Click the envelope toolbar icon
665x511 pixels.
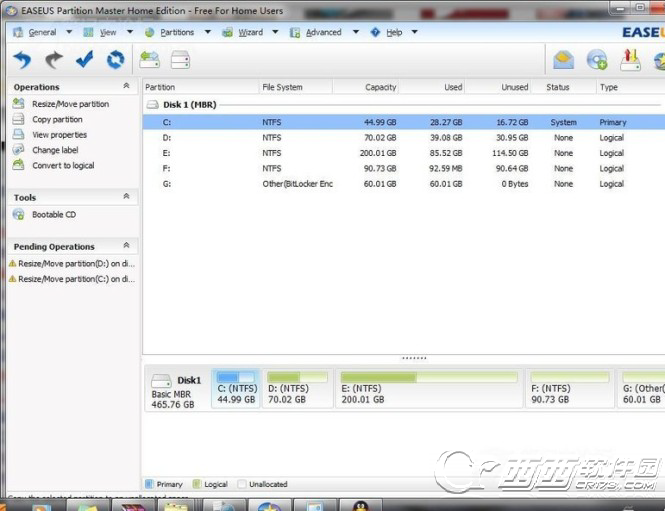[x=564, y=60]
